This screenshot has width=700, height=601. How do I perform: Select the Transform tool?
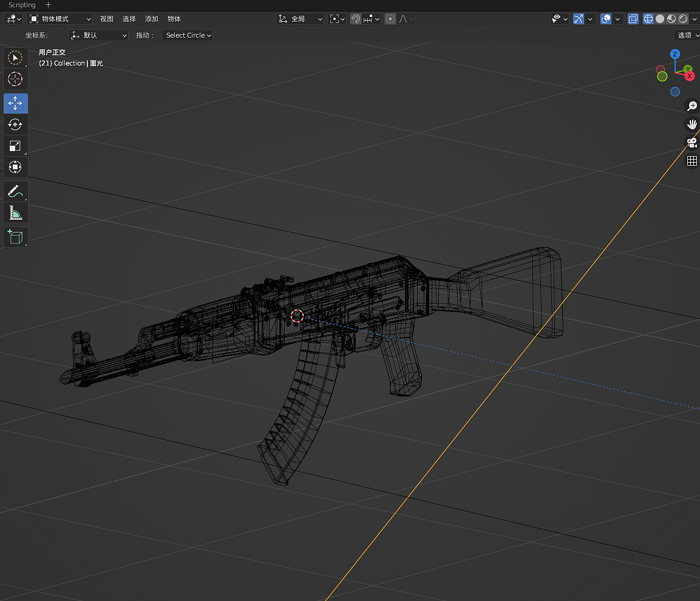click(15, 167)
